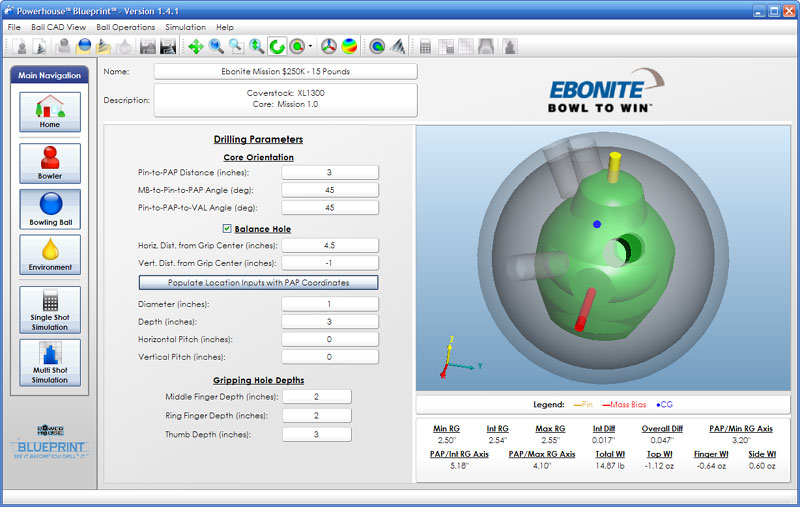Screen dimensions: 800x507
Task: Click Horiz. Dist. from Grip Center input
Action: click(x=330, y=245)
